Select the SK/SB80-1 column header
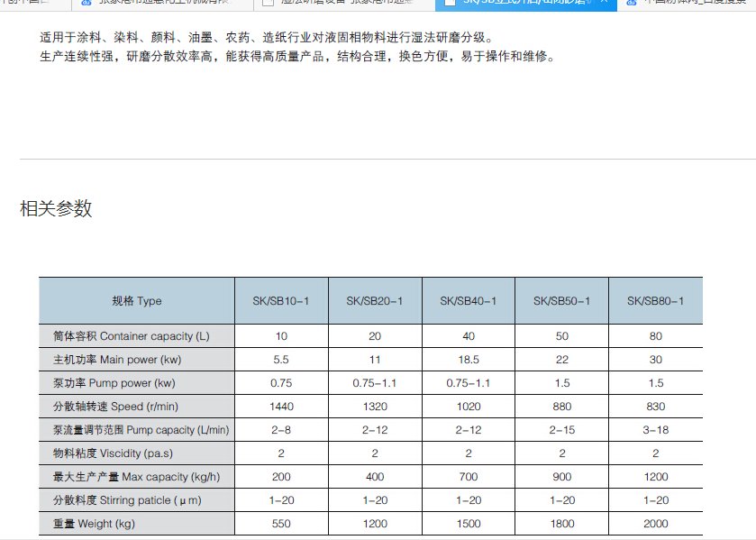Viewport: 756px width, 540px height. [655, 301]
